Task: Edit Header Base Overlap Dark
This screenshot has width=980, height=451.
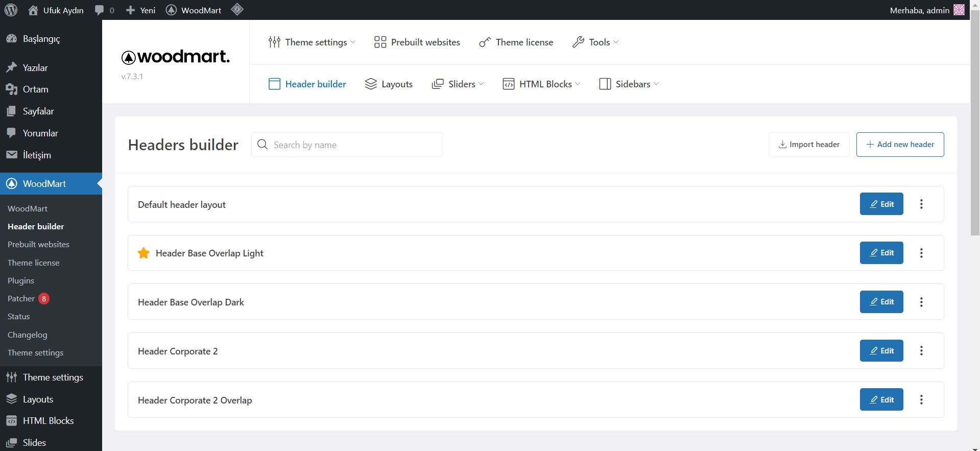Action: [x=881, y=302]
